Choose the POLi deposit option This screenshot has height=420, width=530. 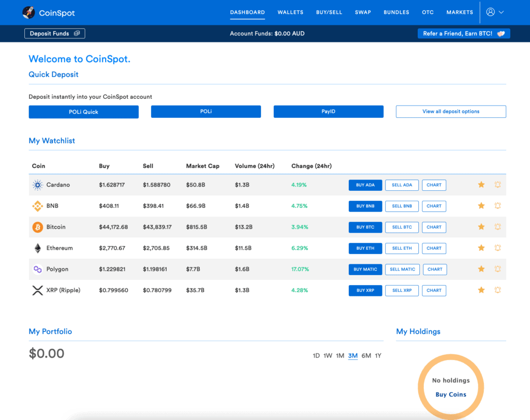coord(206,112)
